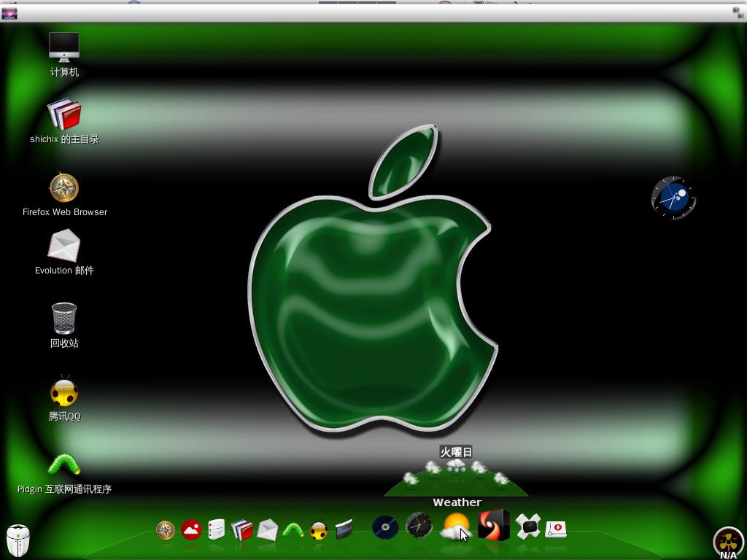Open the red image viewer icon in the dock

191,529
